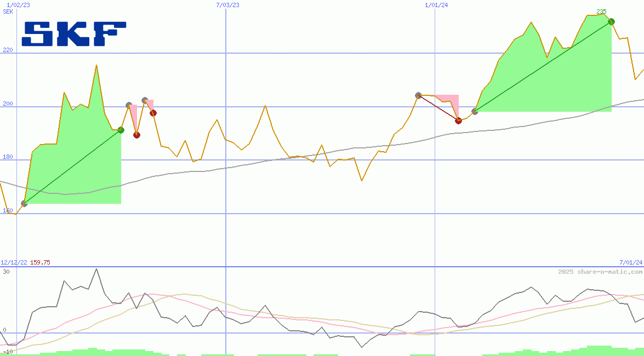644x356 pixels.
Task: Click the 12/12/22 159.75 price readout
Action: (24, 262)
